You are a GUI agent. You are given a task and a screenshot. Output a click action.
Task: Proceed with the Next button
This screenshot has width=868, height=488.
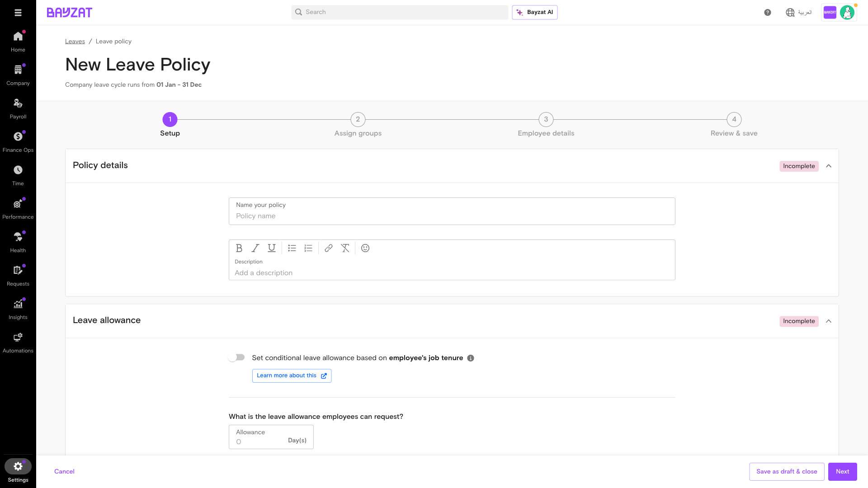(x=843, y=471)
